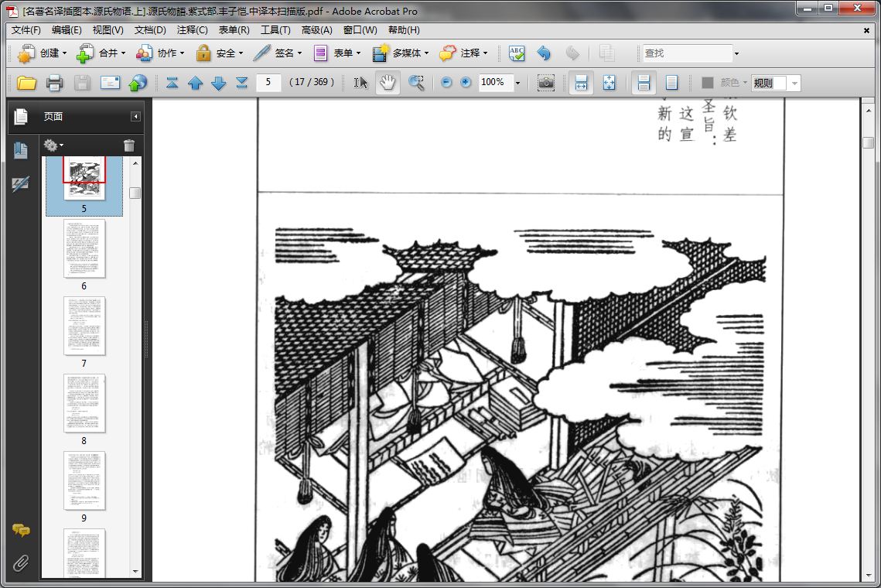Click document vertical scrollbar handle
Viewport: 881px width, 588px height.
tap(868, 143)
